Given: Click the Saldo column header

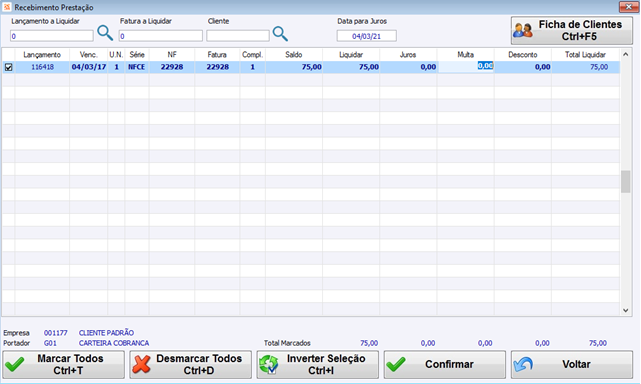Looking at the screenshot, I should coord(294,55).
